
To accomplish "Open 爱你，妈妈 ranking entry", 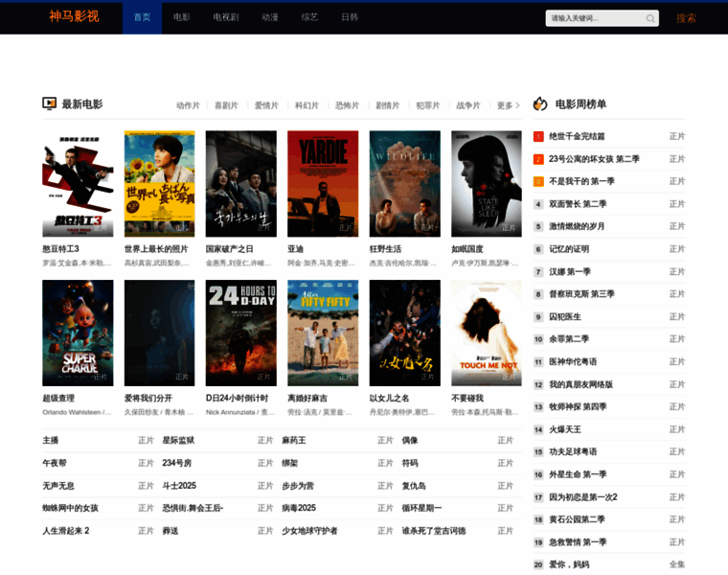I will click(569, 564).
